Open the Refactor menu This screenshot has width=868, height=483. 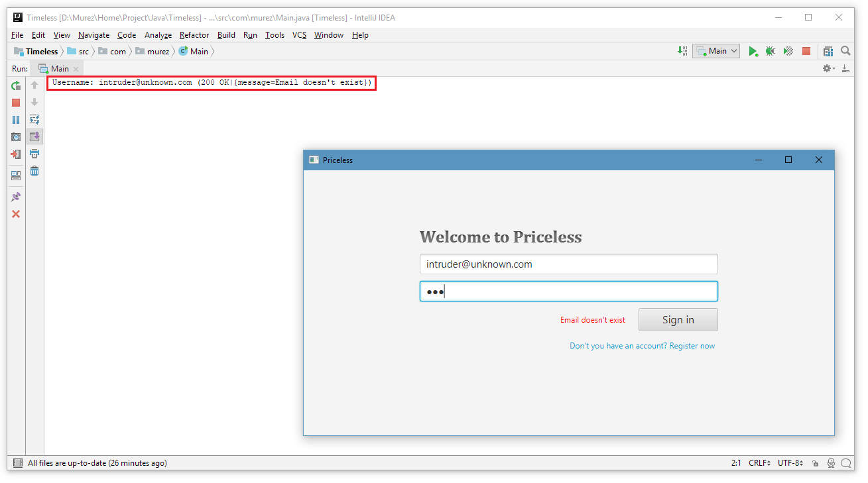194,35
